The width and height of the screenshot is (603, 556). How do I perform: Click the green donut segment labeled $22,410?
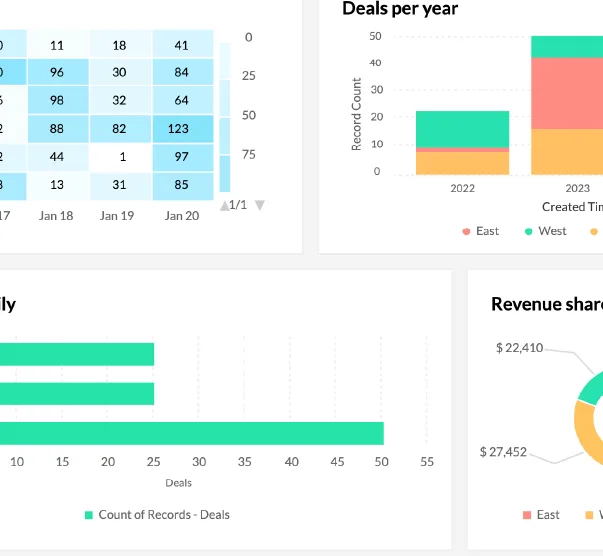[x=591, y=388]
